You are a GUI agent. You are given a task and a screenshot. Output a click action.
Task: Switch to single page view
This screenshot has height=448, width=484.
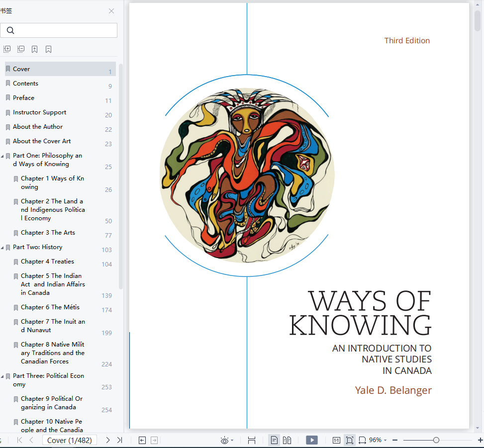click(x=274, y=440)
